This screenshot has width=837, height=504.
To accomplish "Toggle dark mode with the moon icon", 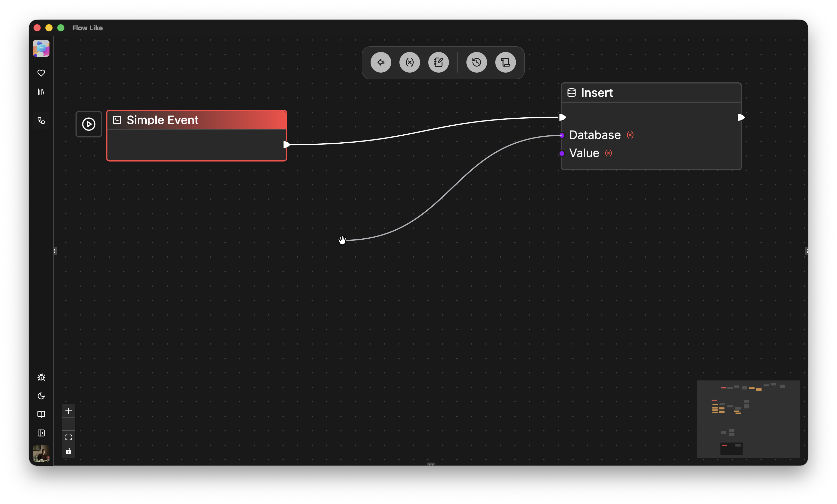I will (41, 396).
